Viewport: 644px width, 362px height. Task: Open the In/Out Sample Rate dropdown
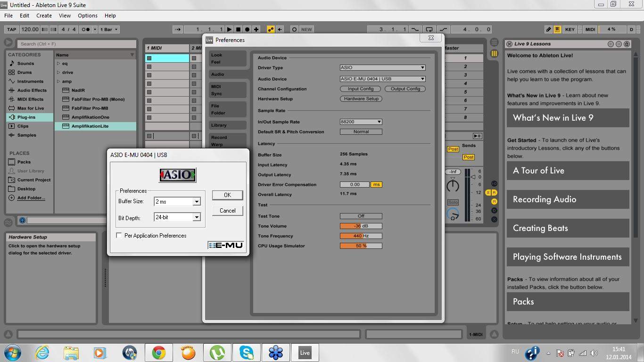[361, 122]
